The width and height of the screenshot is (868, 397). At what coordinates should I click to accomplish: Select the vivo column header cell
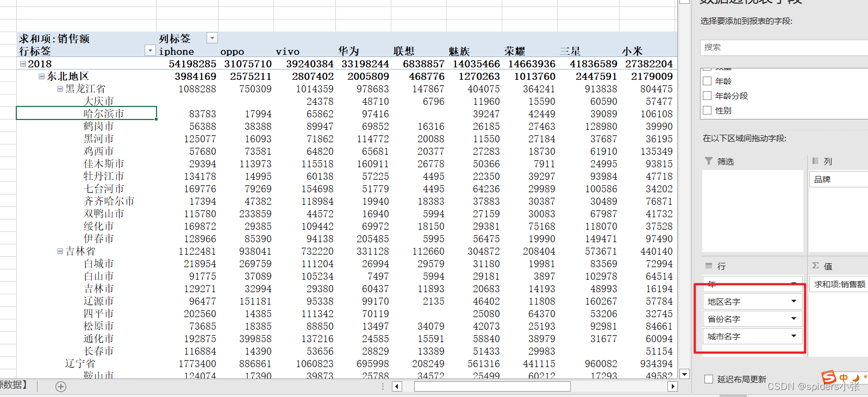[x=288, y=51]
